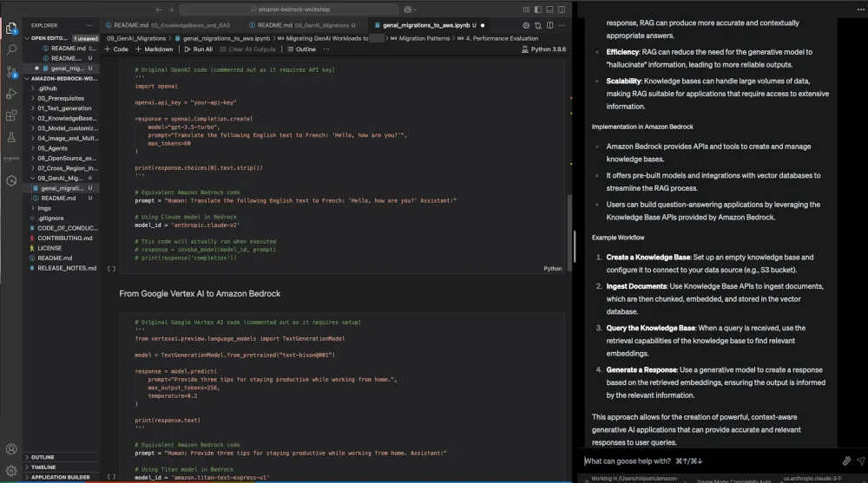Select the Python 3.9.6 kernel

click(x=543, y=49)
